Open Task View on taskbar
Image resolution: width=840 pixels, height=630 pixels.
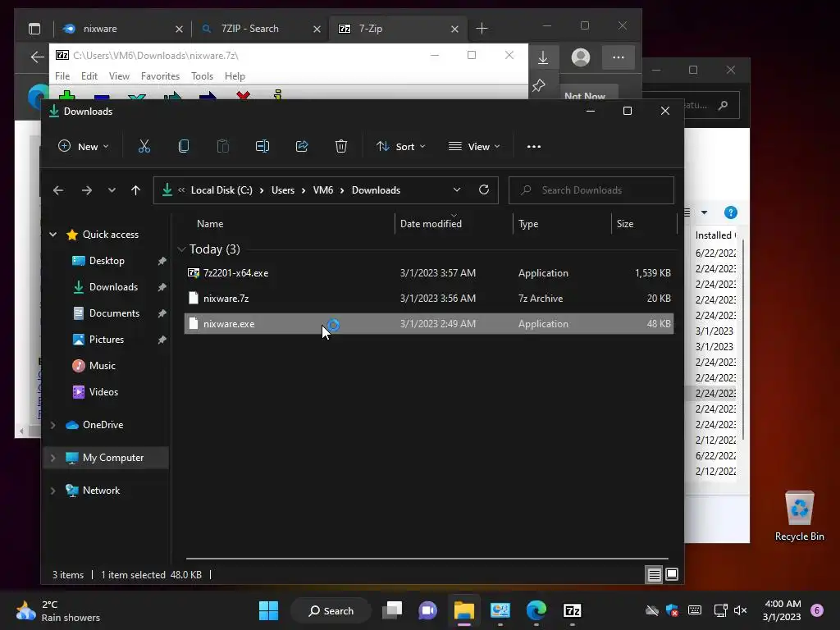tap(392, 610)
